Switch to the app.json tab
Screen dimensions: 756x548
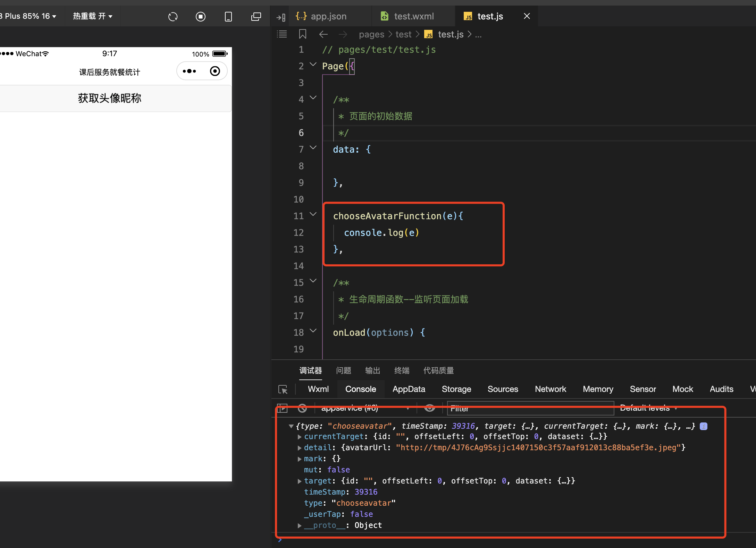328,16
